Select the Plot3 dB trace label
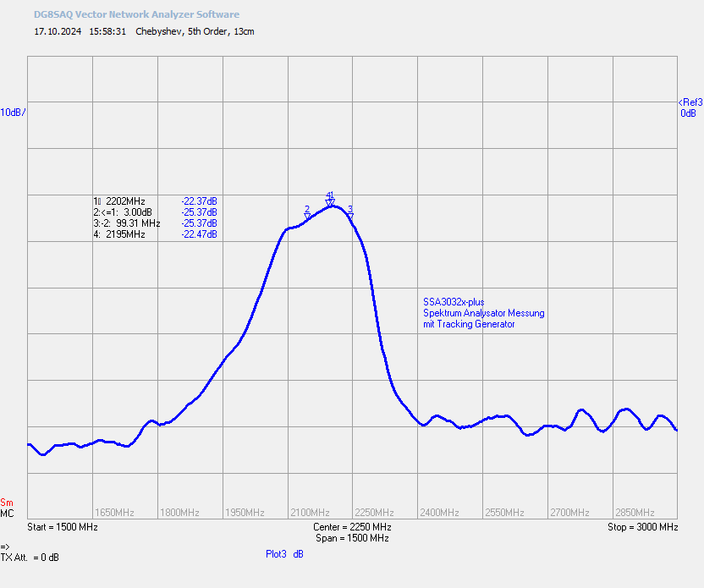This screenshot has width=704, height=588. point(284,554)
